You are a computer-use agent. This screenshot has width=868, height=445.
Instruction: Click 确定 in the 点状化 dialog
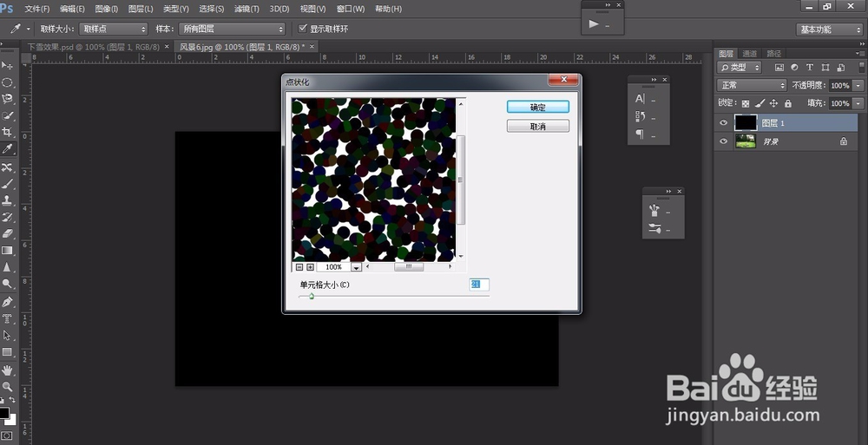coord(538,108)
